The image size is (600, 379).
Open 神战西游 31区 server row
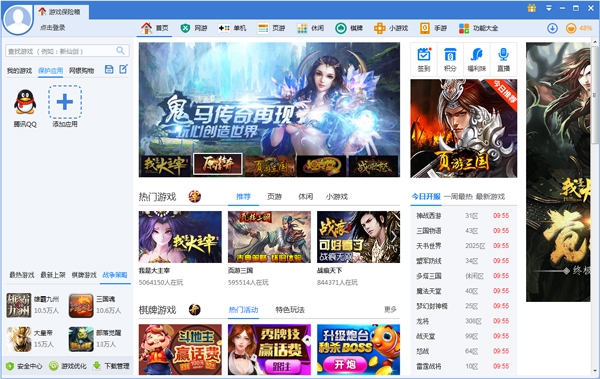463,216
